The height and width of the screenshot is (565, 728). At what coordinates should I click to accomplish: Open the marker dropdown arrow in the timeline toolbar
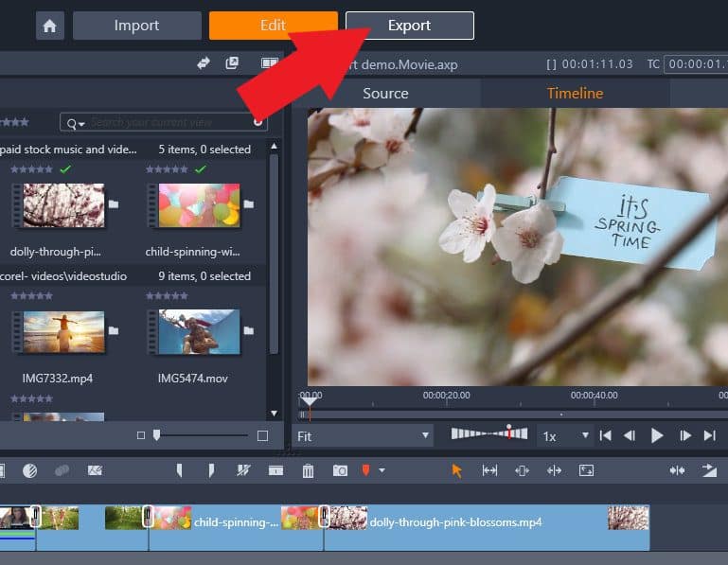point(382,470)
